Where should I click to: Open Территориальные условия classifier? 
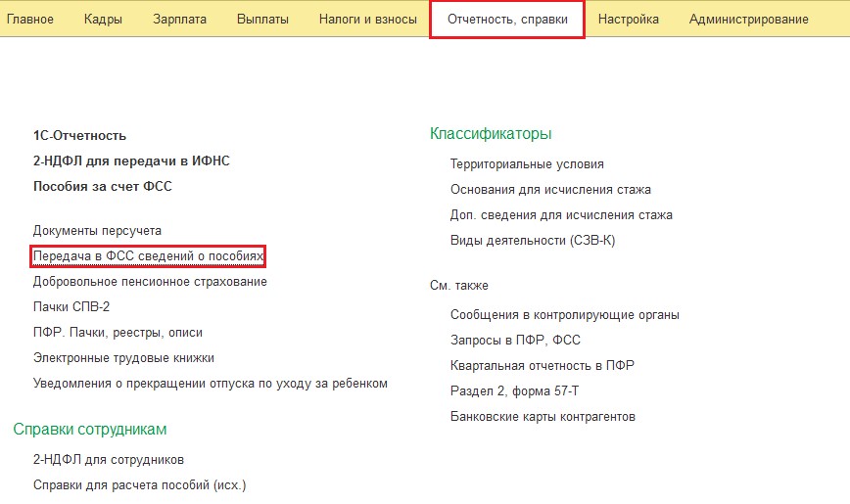(527, 164)
